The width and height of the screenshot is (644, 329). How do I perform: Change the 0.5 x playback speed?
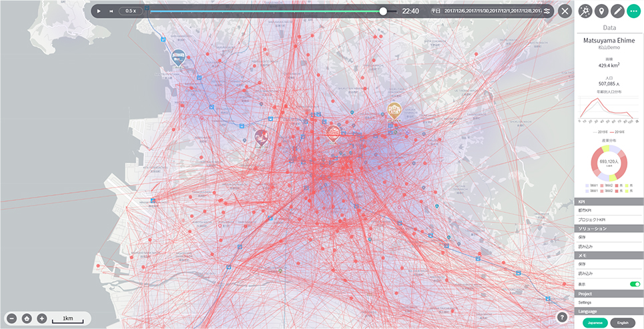(x=131, y=11)
